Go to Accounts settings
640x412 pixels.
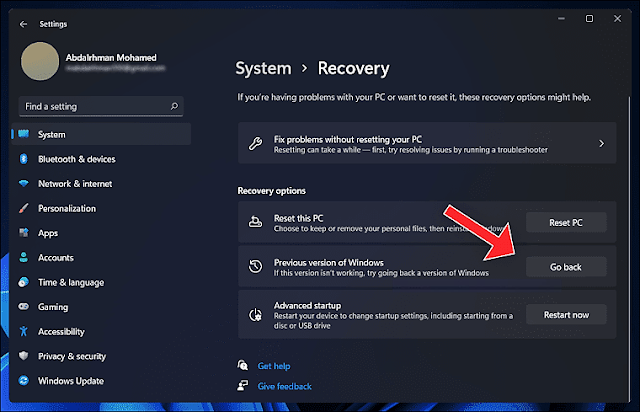56,258
